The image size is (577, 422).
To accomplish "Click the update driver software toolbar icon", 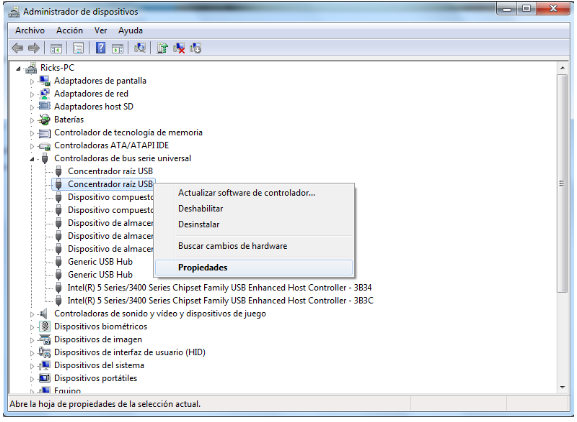I will [x=162, y=48].
